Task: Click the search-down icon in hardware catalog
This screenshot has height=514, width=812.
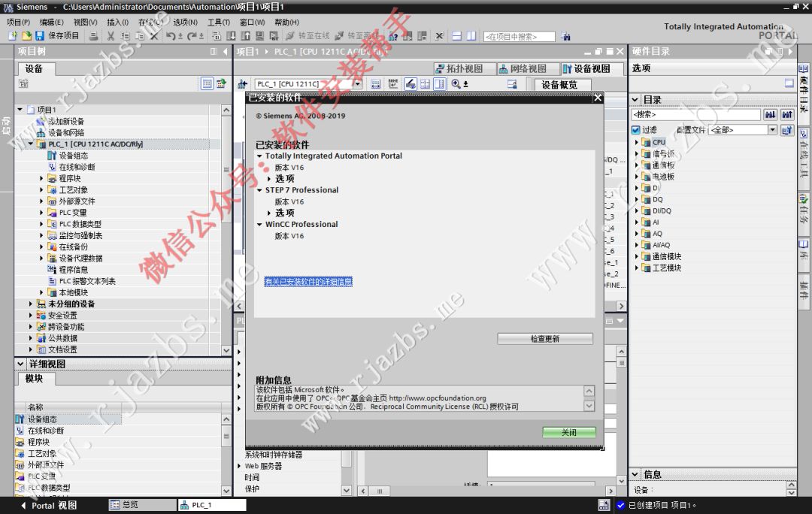Action: tap(770, 114)
